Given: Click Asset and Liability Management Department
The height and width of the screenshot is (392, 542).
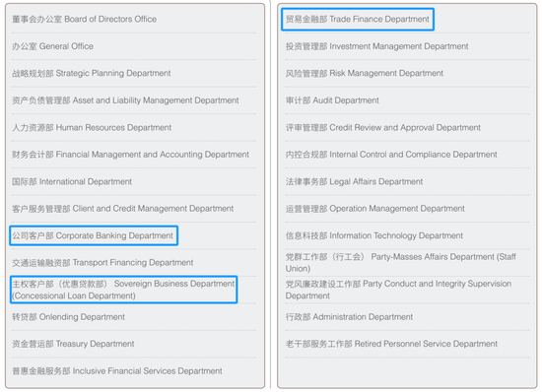Looking at the screenshot, I should coord(125,100).
